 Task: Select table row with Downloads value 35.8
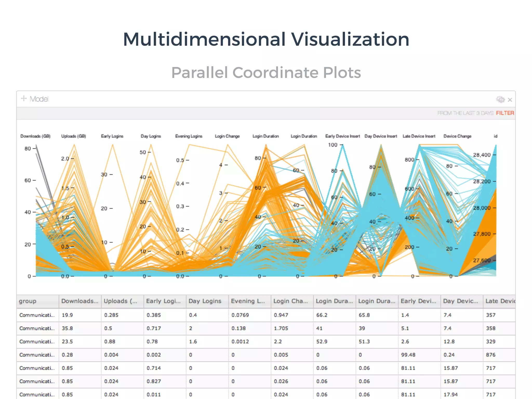tap(67, 328)
